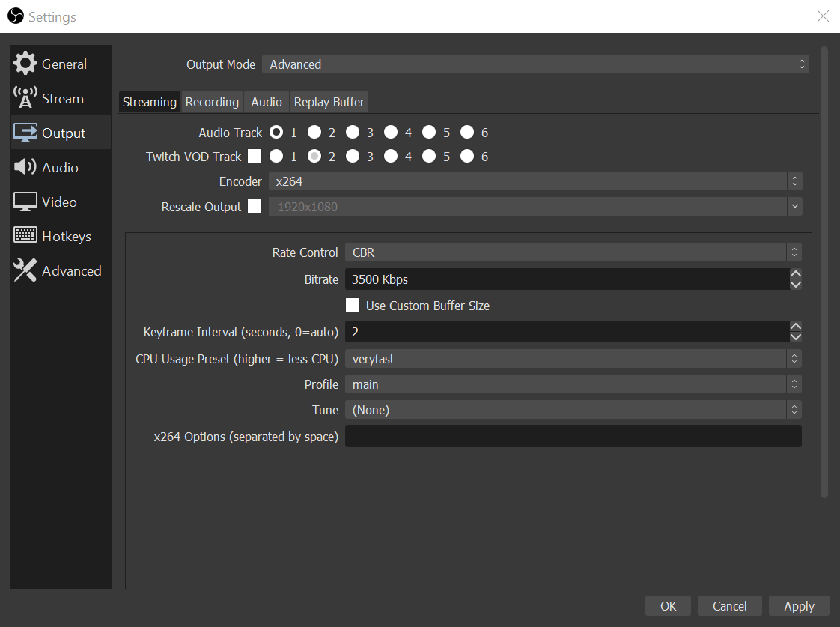The height and width of the screenshot is (627, 840).
Task: Enable the Twitch VOD Track checkbox
Action: [255, 157]
